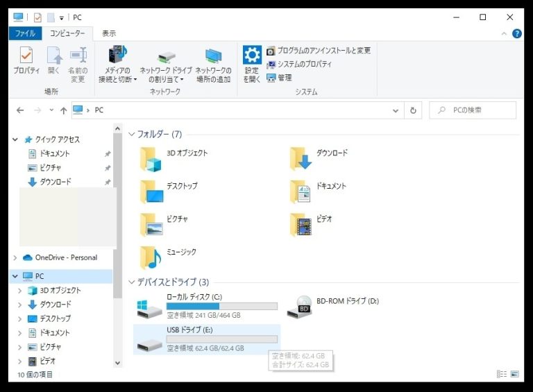Open the address bar history dropdown
533x392 pixels.
[x=396, y=110]
